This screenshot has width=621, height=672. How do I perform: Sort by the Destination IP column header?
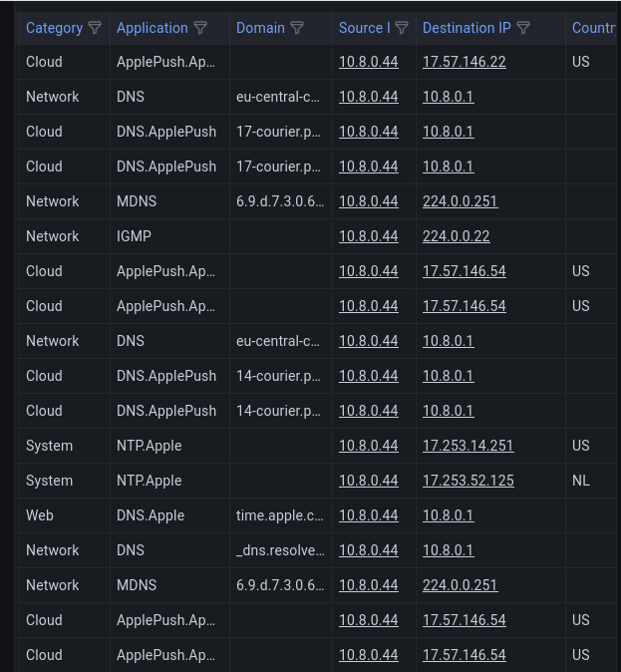466,28
